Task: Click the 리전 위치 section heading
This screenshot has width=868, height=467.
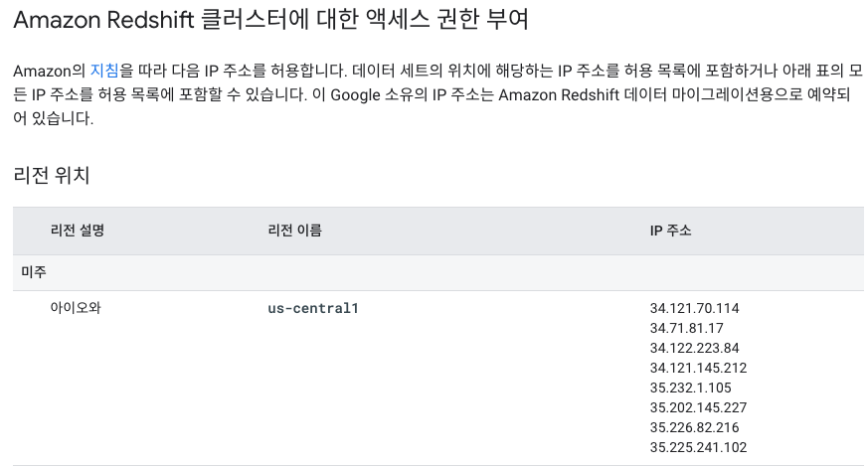Action: [52, 176]
